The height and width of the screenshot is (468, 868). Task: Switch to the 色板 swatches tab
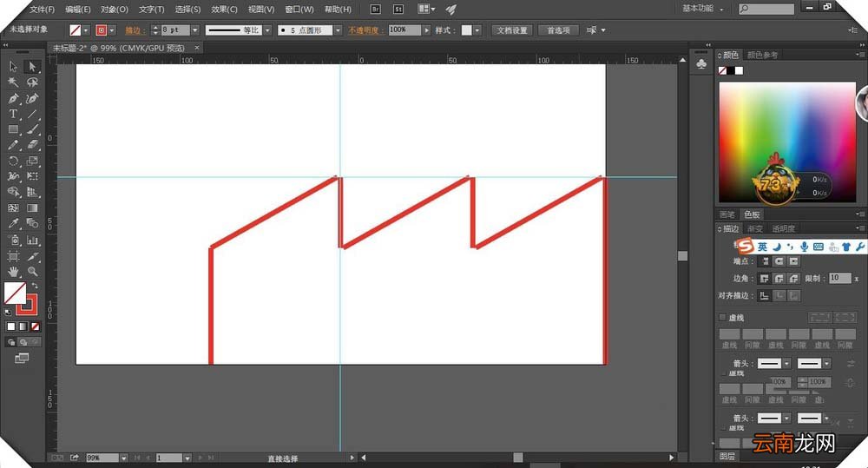(752, 214)
